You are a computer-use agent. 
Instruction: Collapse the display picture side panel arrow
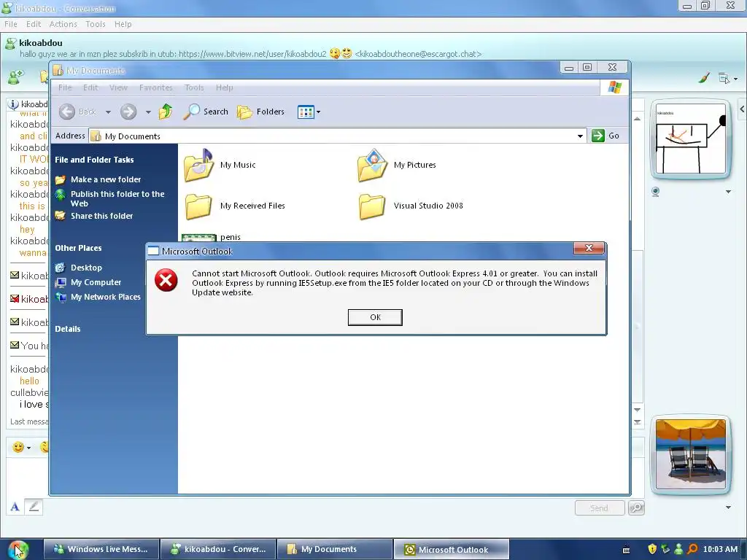(742, 109)
